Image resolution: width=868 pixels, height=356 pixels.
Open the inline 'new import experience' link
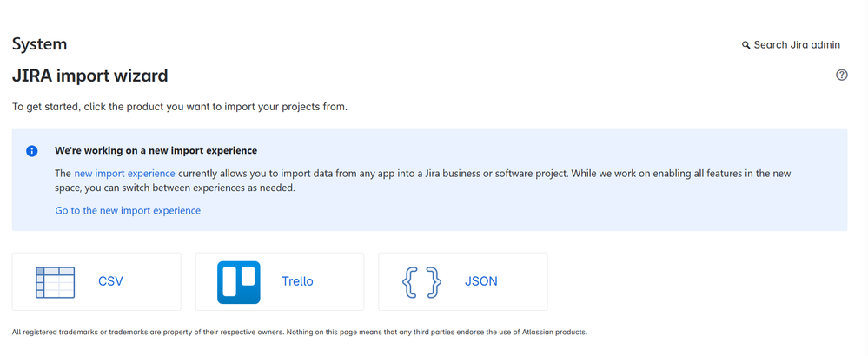click(x=124, y=174)
